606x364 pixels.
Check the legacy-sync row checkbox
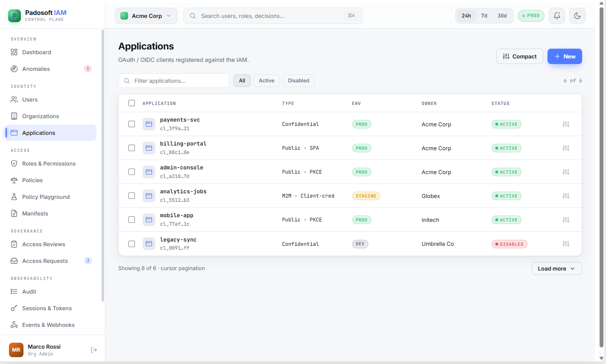pos(131,244)
